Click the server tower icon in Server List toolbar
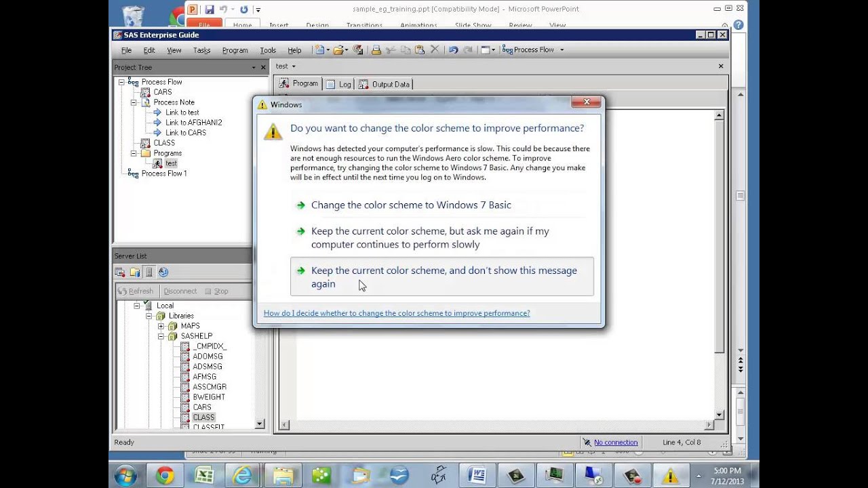The image size is (868, 488). (x=149, y=272)
